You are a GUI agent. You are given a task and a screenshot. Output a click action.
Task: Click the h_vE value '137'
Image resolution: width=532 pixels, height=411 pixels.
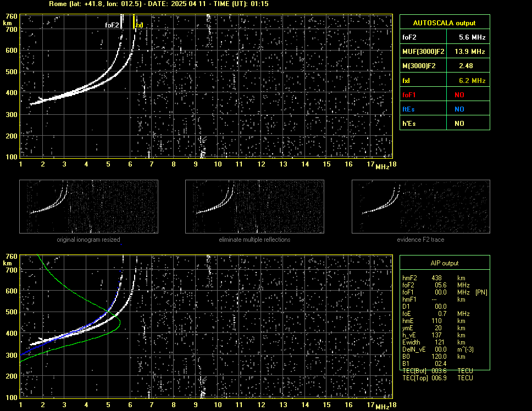(437, 335)
